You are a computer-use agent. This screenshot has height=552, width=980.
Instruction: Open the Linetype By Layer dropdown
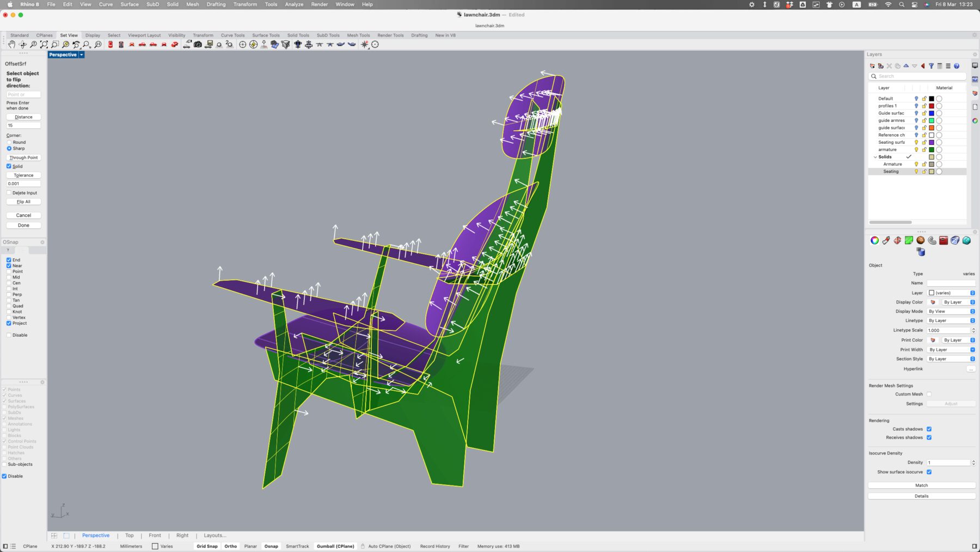951,320
